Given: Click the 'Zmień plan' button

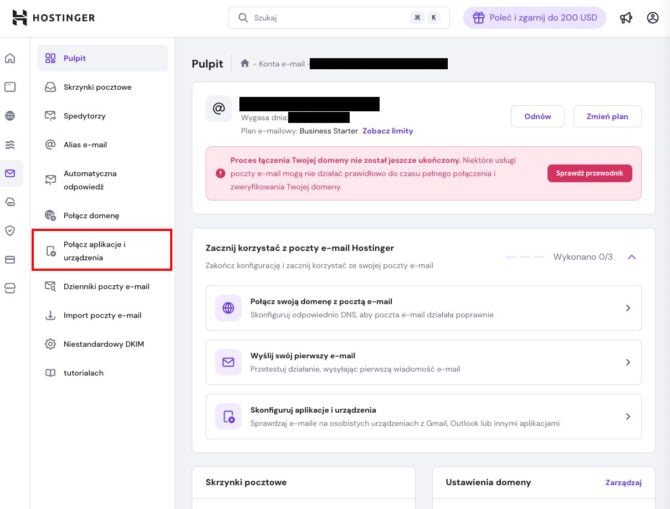Looking at the screenshot, I should coord(607,116).
